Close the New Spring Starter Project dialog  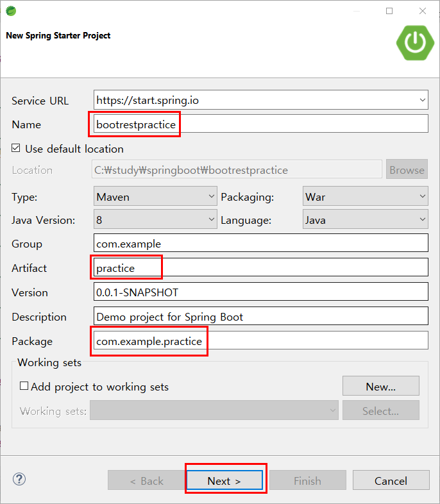click(x=423, y=11)
